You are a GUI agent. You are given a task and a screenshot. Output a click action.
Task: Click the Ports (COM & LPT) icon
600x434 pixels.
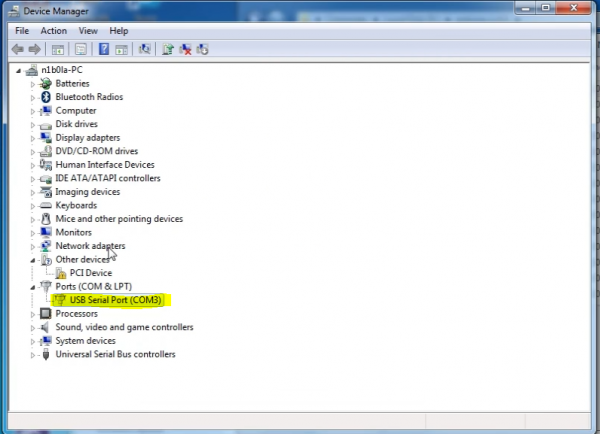(x=46, y=286)
